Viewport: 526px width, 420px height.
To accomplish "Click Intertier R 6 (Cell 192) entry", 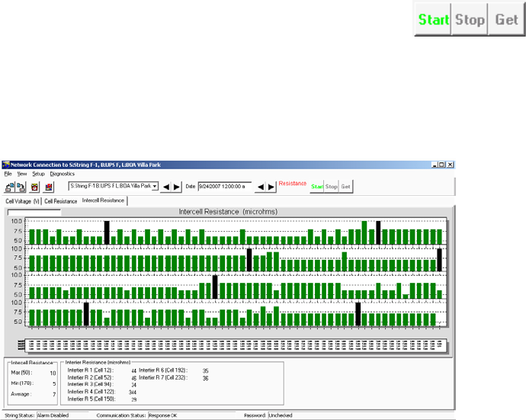I will tap(174, 370).
